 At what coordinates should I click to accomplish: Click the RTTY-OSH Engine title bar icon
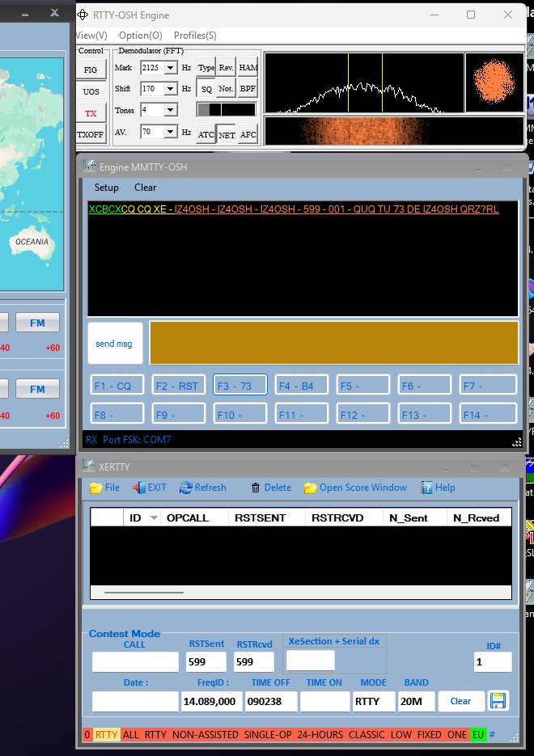click(83, 15)
